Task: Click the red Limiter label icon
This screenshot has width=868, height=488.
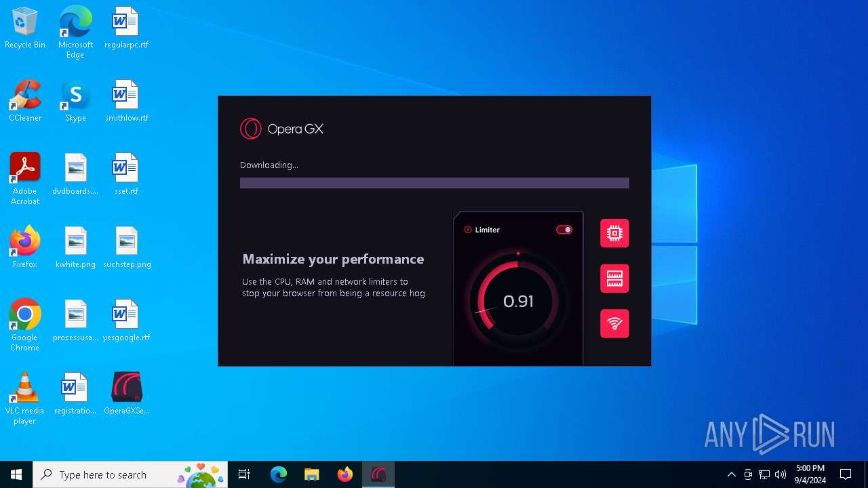Action: tap(468, 230)
